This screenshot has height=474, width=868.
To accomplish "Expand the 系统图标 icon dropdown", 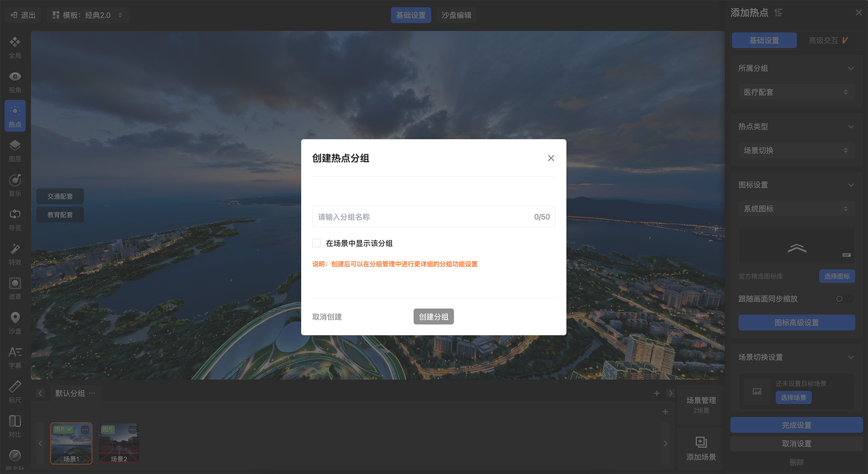I will pos(796,209).
